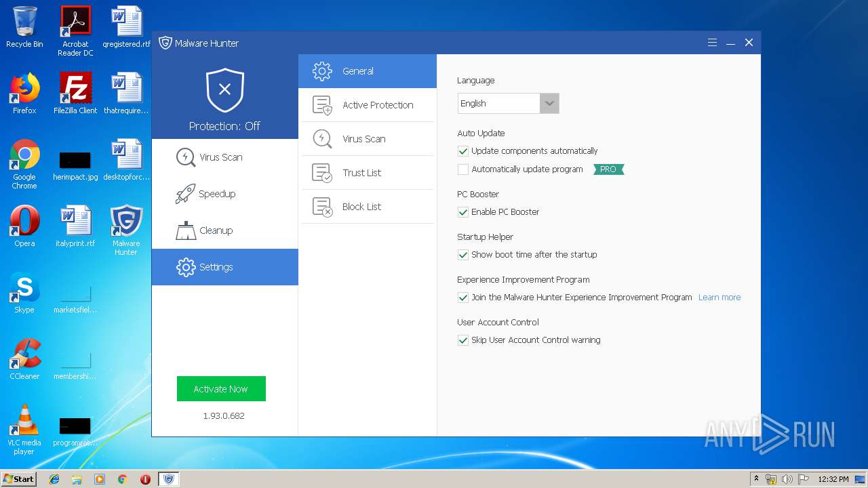
Task: Expand the Language dropdown arrow
Action: tap(549, 104)
